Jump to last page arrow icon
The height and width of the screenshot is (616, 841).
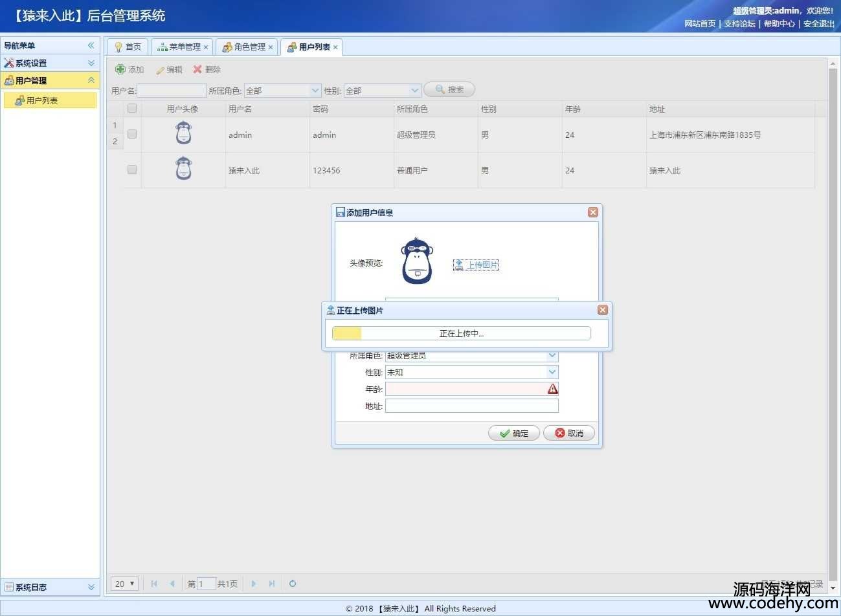pyautogui.click(x=272, y=584)
